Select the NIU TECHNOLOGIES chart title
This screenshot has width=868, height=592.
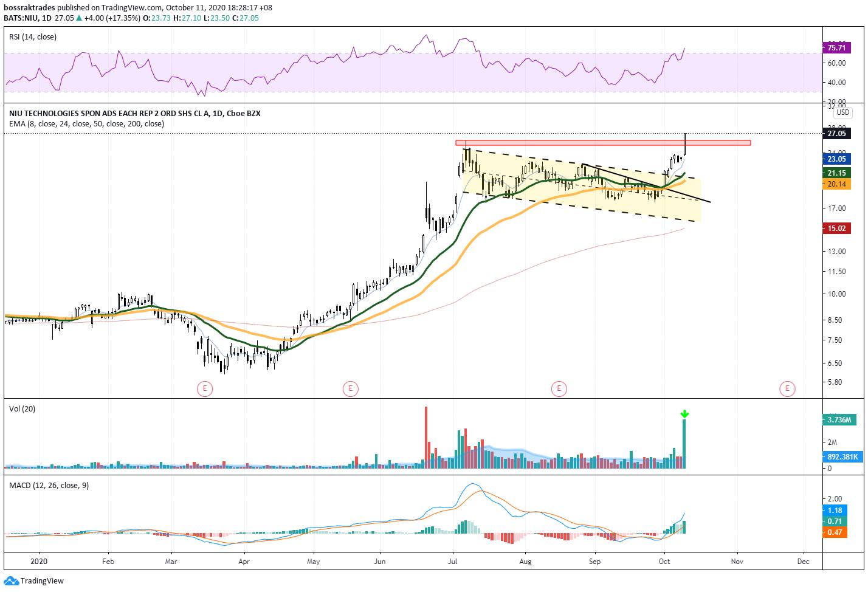pos(134,113)
